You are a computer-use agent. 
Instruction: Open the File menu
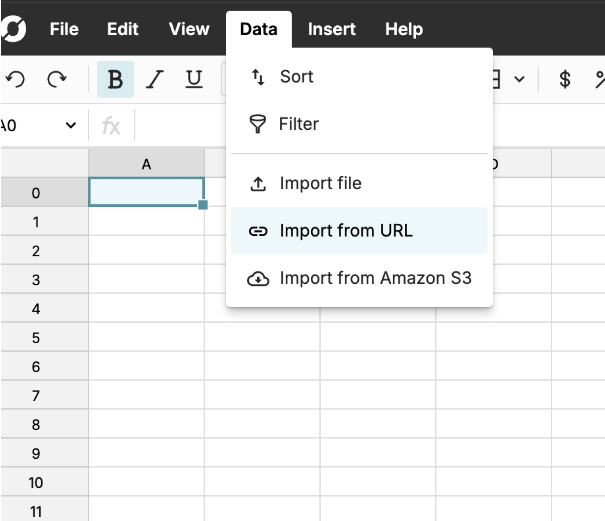(x=64, y=29)
